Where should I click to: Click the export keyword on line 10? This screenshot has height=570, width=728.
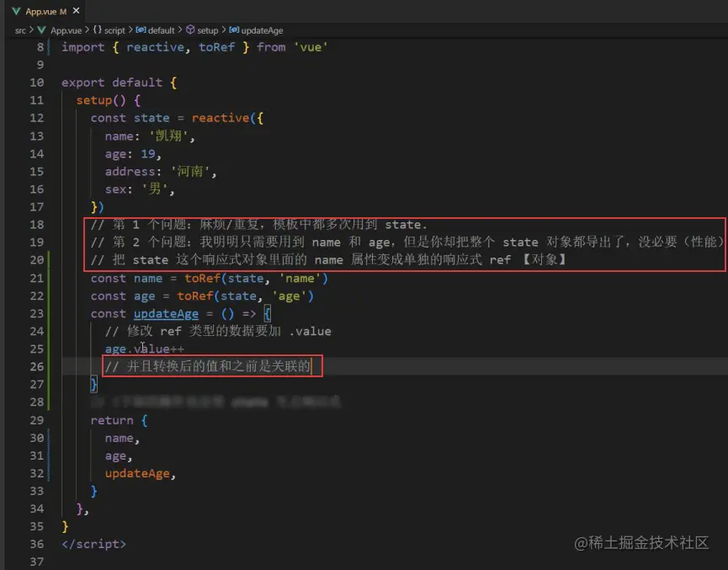[x=83, y=83]
